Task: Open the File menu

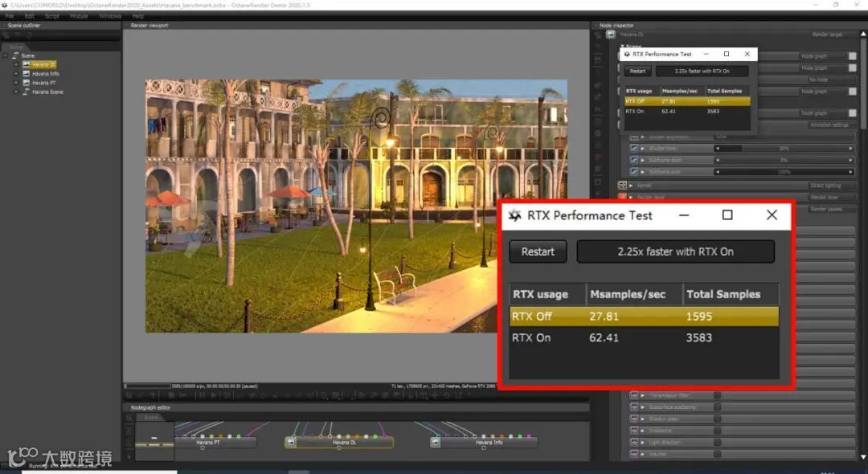Action: [x=10, y=16]
